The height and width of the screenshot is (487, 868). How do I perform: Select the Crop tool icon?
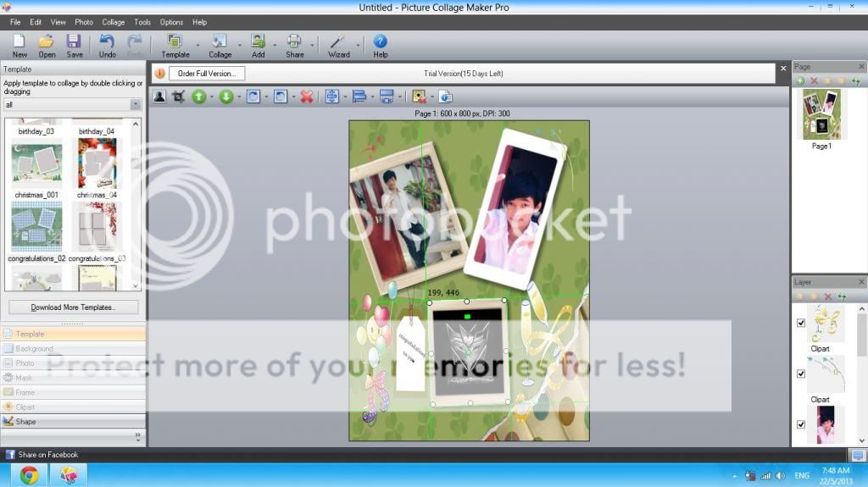tap(178, 97)
